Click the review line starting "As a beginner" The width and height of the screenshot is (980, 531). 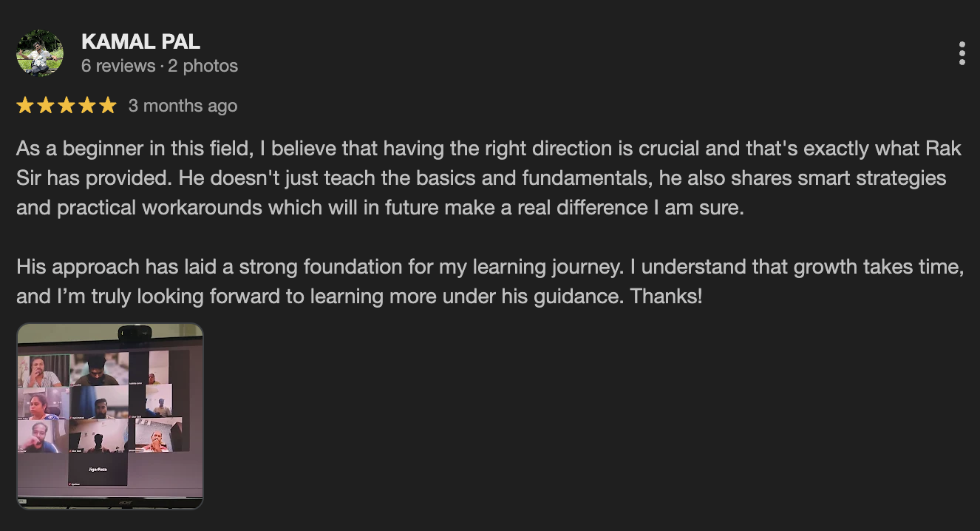pyautogui.click(x=443, y=149)
